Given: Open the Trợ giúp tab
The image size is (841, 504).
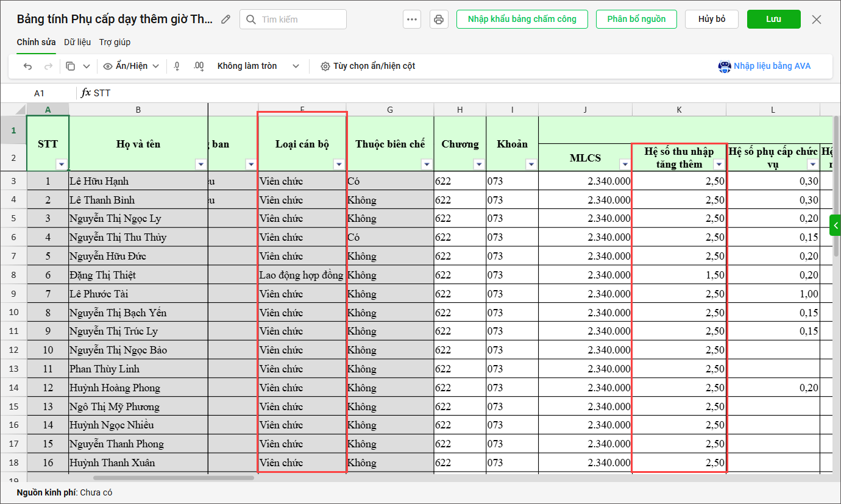Looking at the screenshot, I should pyautogui.click(x=115, y=42).
